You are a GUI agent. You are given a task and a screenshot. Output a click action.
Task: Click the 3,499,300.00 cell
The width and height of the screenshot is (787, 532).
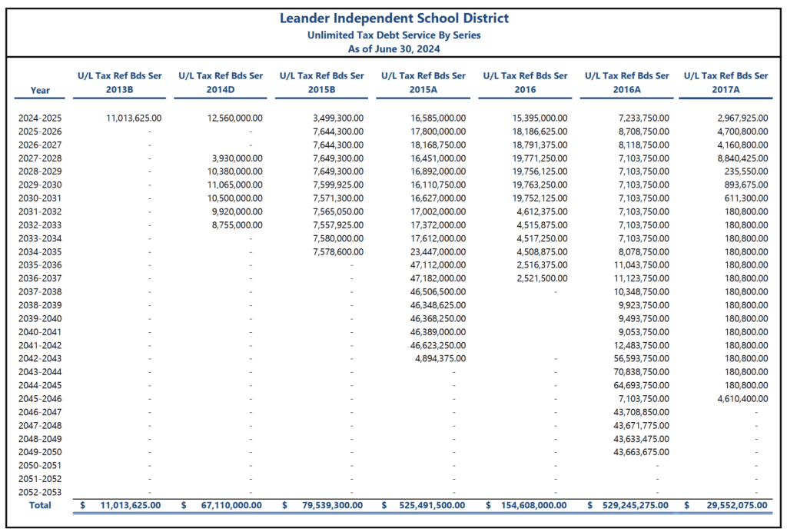click(x=338, y=118)
